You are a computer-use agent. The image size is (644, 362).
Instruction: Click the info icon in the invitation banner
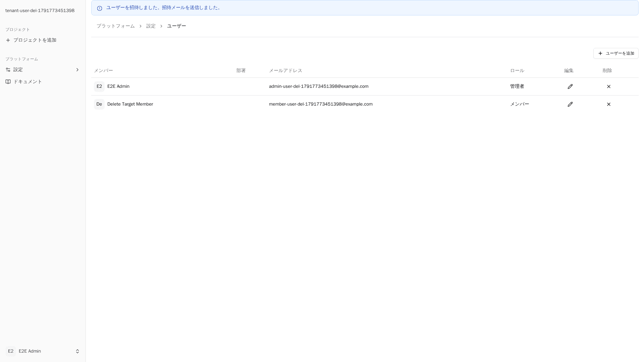coord(100,8)
